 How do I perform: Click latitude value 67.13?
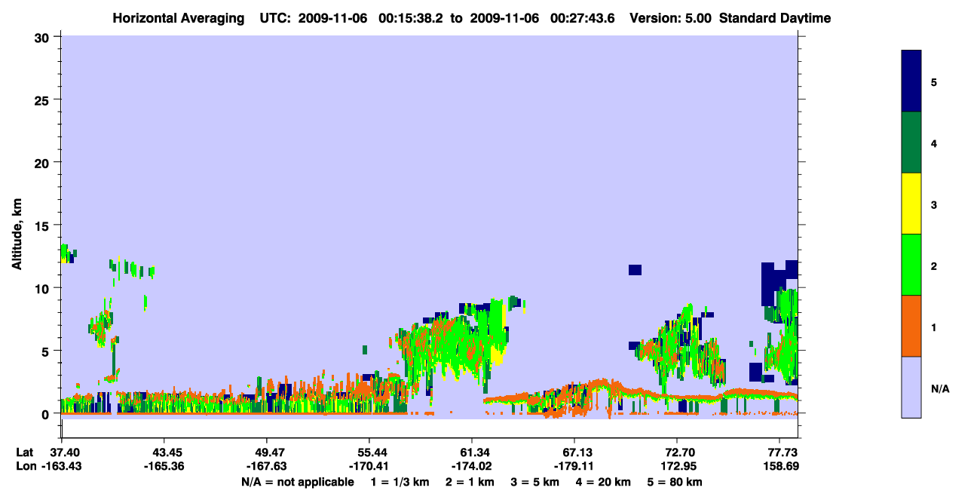[574, 452]
